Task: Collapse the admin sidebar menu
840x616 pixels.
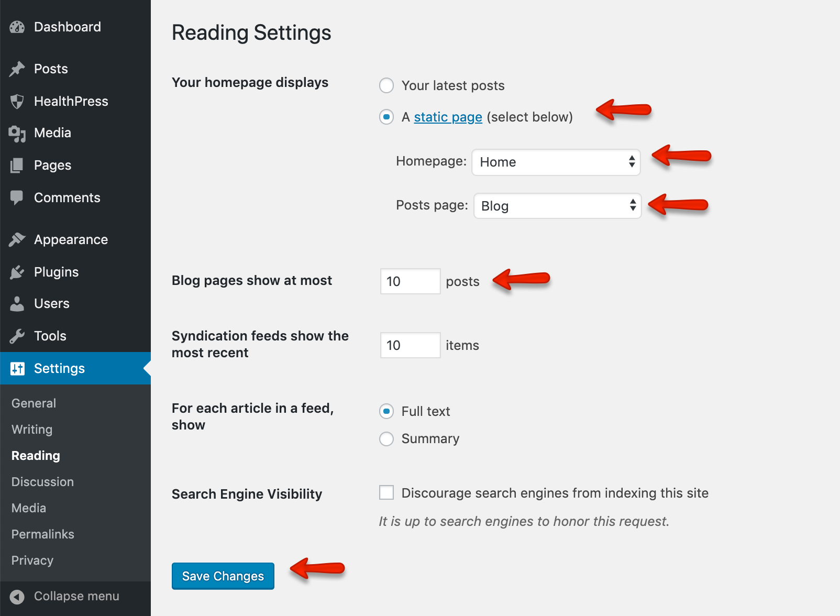Action: pyautogui.click(x=65, y=597)
